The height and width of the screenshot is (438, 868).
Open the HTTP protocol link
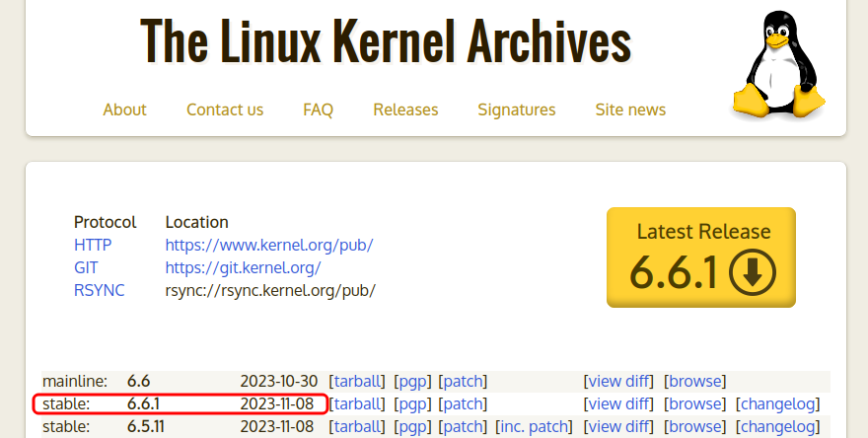[x=93, y=245]
